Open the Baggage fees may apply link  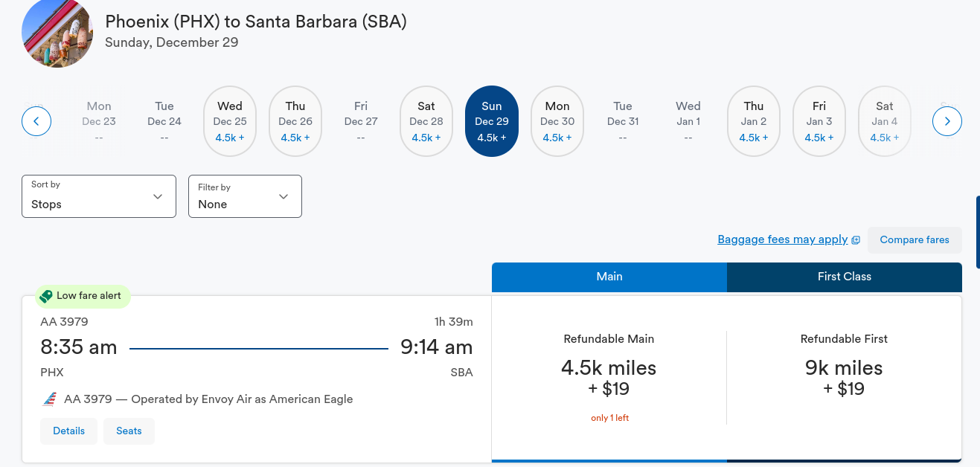[782, 239]
